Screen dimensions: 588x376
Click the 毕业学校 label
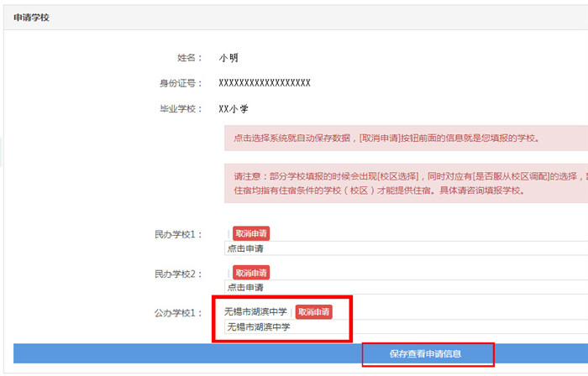click(181, 109)
